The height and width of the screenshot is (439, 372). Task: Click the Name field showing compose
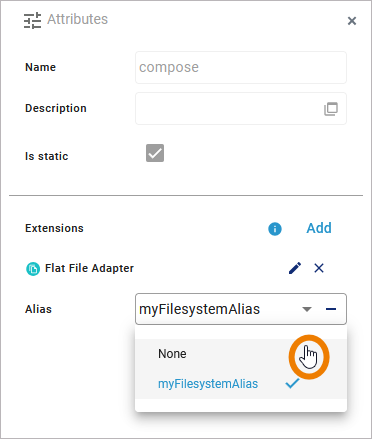[241, 67]
